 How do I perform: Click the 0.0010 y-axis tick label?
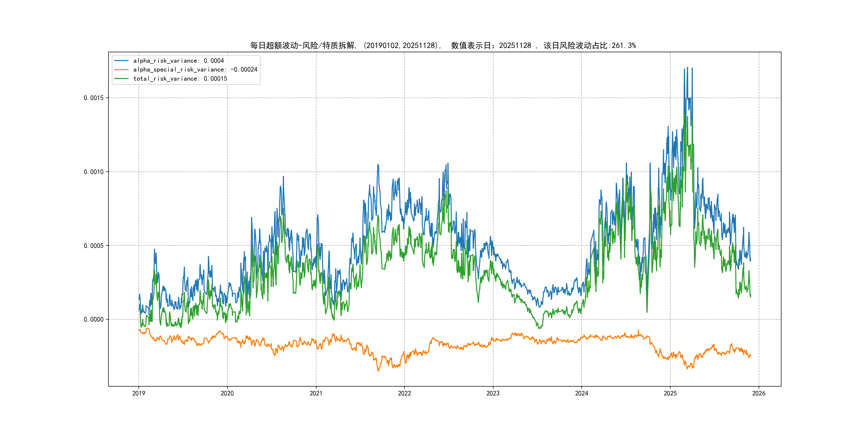pyautogui.click(x=94, y=172)
